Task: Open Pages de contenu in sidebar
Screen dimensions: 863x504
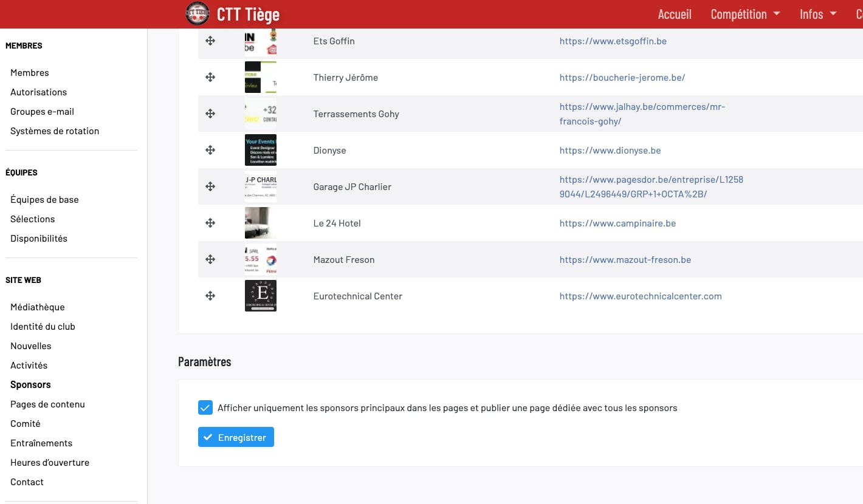Action: tap(48, 404)
